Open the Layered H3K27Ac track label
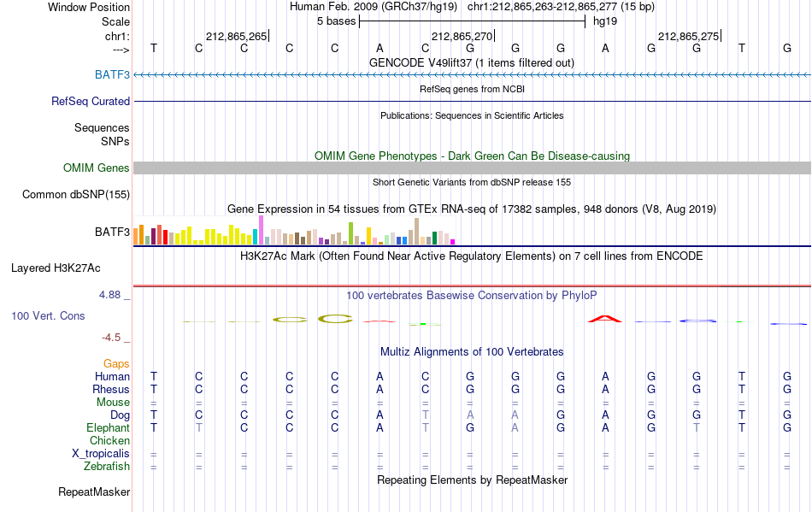The width and height of the screenshot is (812, 512). [x=56, y=268]
